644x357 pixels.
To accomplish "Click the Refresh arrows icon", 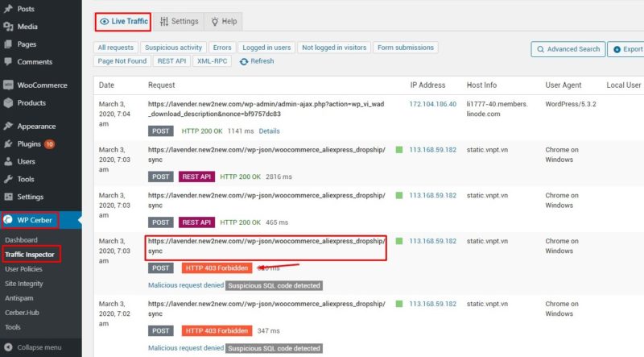I will [x=244, y=61].
